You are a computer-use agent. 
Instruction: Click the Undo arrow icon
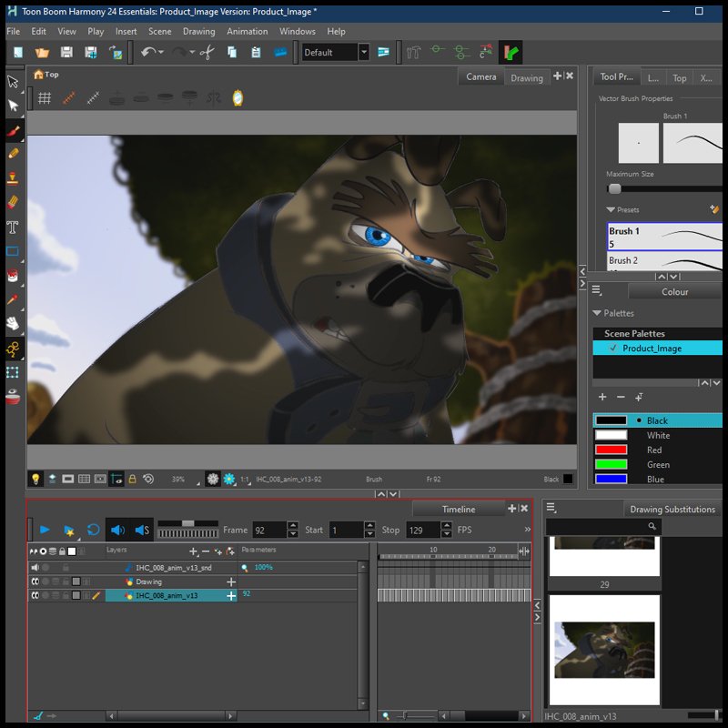click(148, 52)
